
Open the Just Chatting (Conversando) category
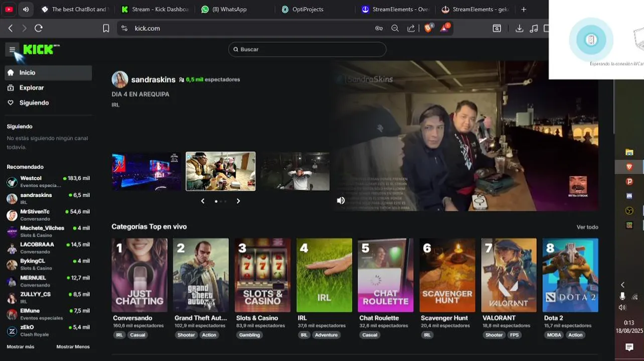[139, 275]
